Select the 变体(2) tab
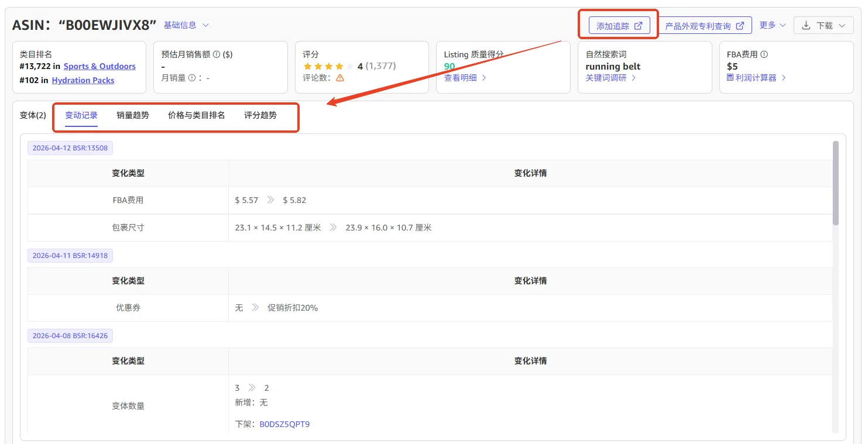 [33, 115]
